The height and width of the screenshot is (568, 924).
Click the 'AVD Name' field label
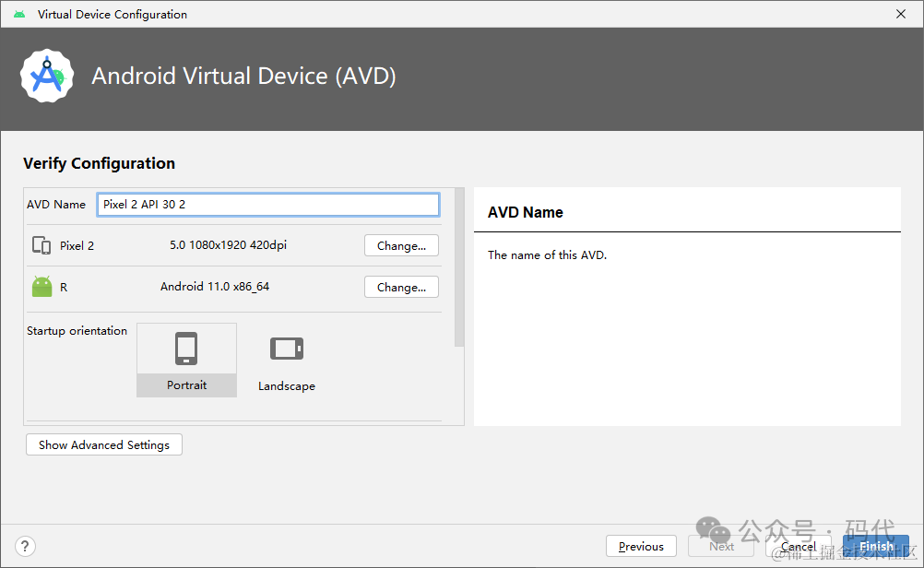click(56, 205)
